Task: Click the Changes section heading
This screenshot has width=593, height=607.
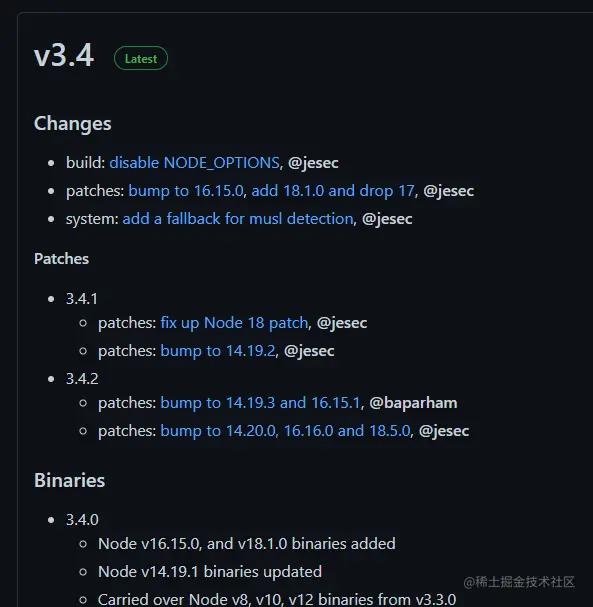Action: (x=73, y=124)
